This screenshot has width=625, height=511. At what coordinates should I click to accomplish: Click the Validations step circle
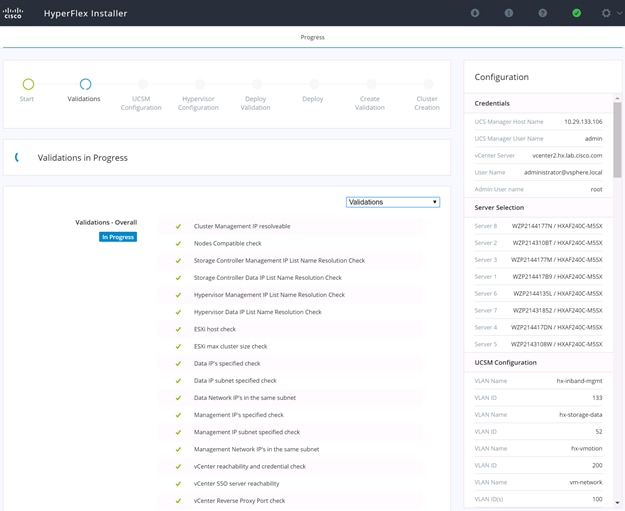coord(85,84)
